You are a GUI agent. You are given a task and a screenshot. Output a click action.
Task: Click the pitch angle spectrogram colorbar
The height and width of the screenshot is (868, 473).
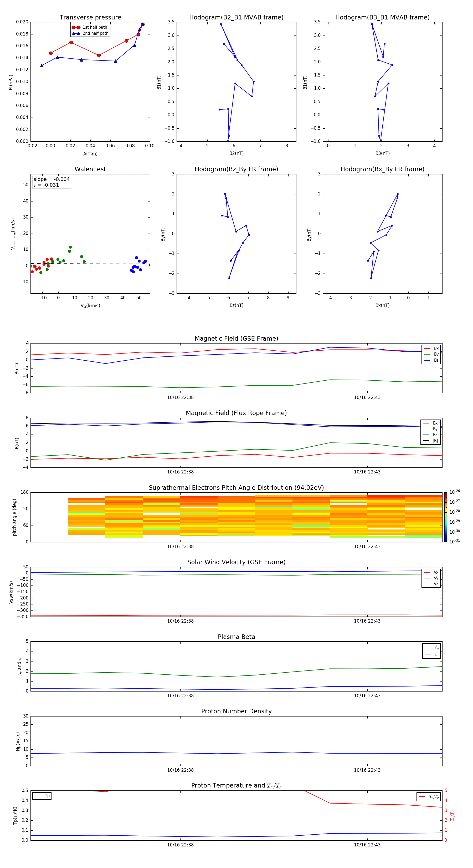[x=446, y=517]
